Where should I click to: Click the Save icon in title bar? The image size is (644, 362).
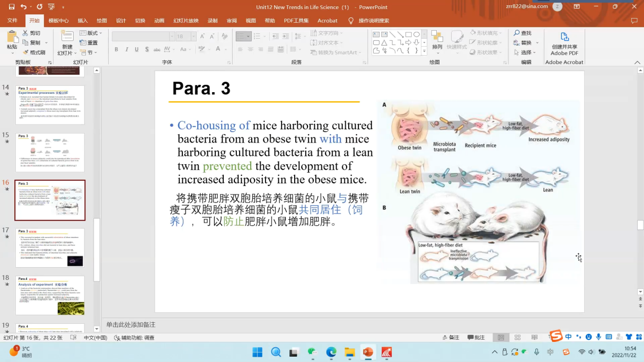pyautogui.click(x=12, y=7)
